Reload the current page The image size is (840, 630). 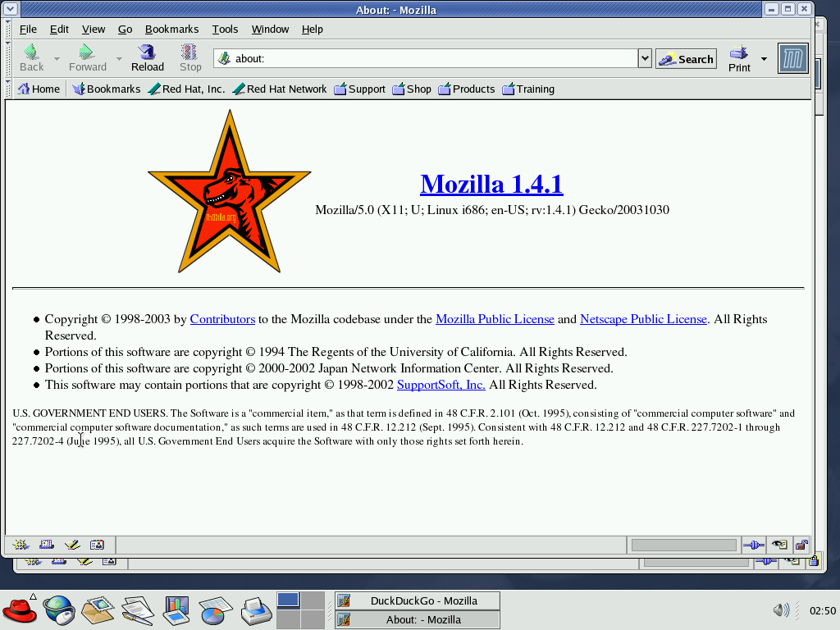point(148,58)
